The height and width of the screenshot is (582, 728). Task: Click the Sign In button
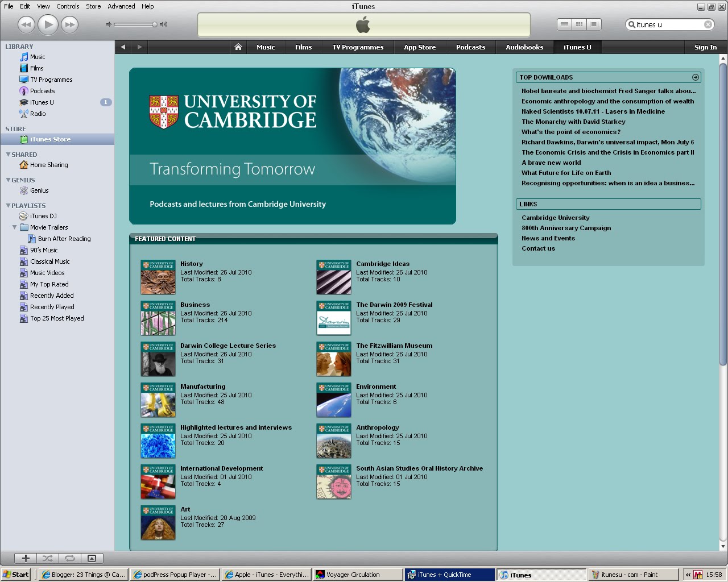pyautogui.click(x=705, y=47)
